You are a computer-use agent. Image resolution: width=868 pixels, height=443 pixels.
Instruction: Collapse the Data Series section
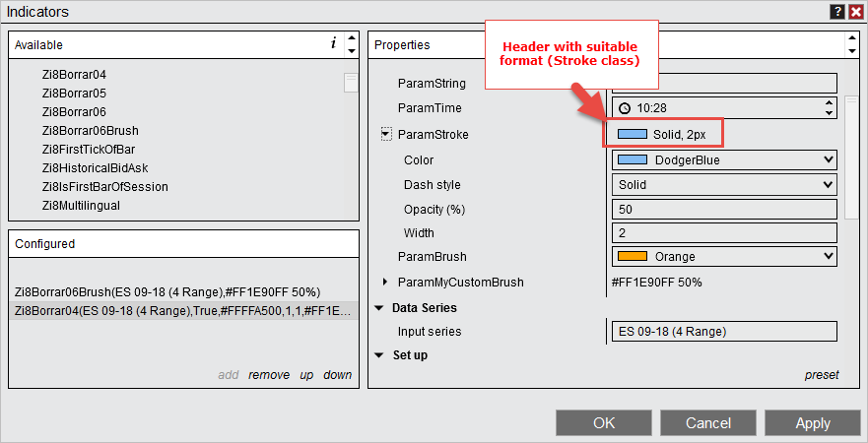pyautogui.click(x=379, y=308)
